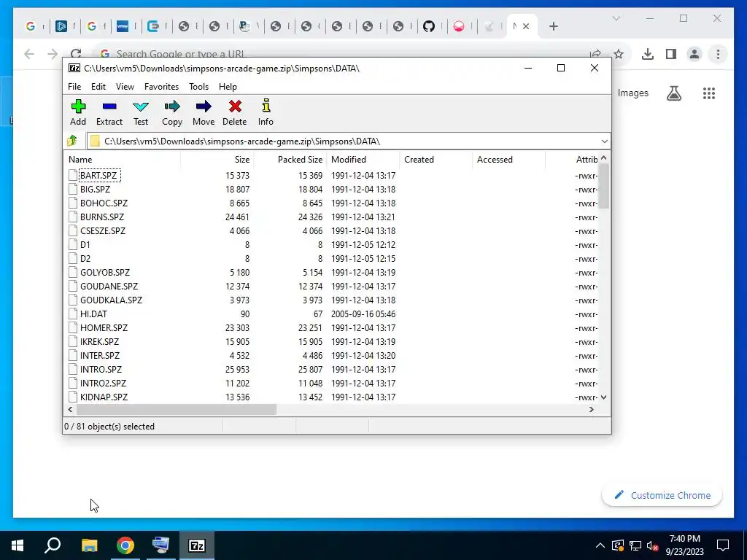The height and width of the screenshot is (560, 747).
Task: Open the notification center icon
Action: tap(723, 545)
